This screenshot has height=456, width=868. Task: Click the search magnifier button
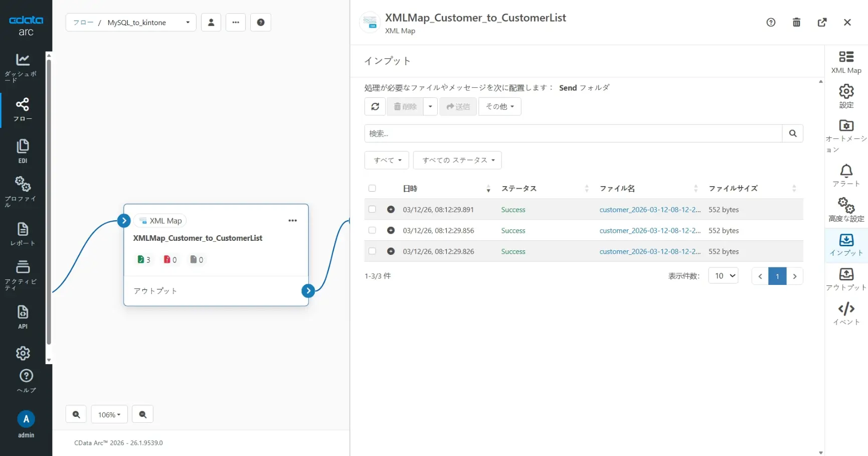click(792, 133)
